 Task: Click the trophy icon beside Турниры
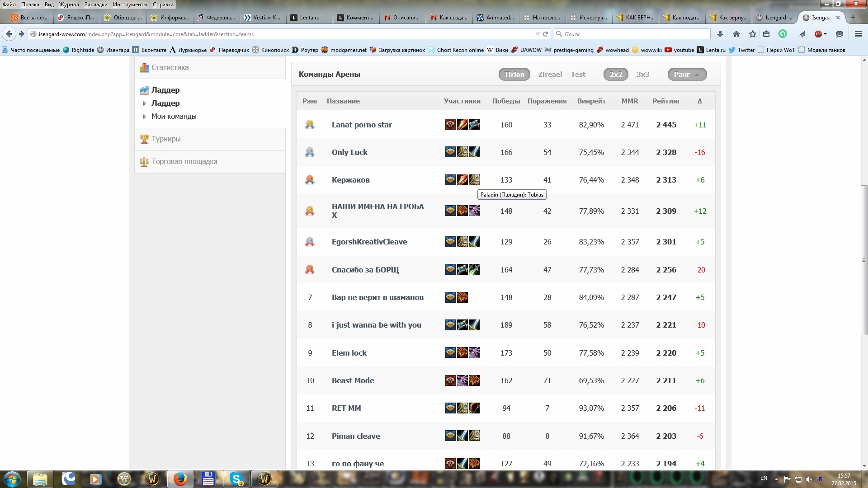(x=144, y=139)
